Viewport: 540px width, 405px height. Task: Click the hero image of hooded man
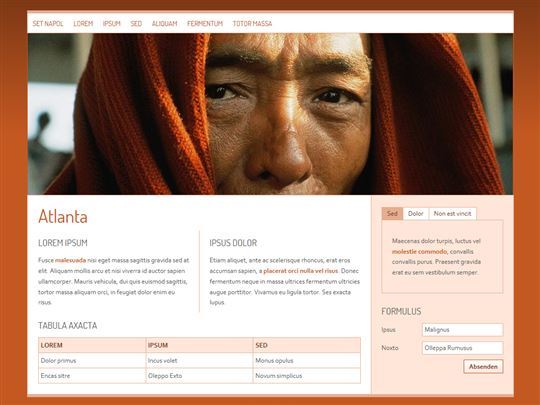coord(270,114)
